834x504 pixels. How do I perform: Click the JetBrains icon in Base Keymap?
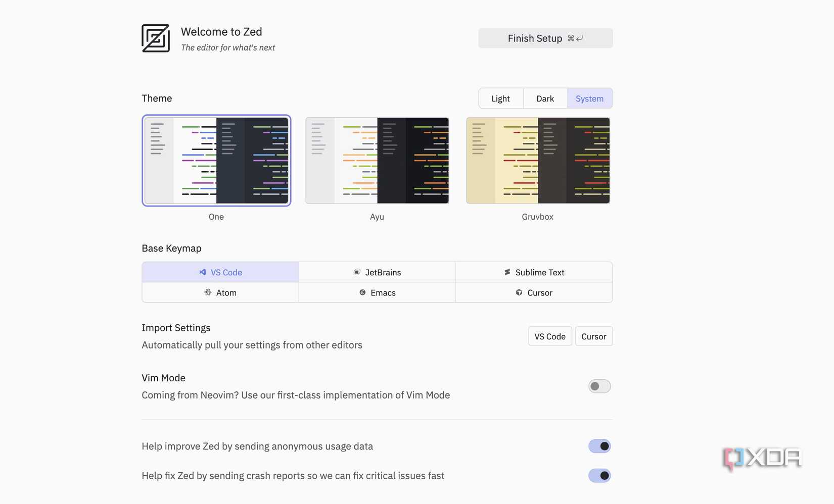pos(356,272)
